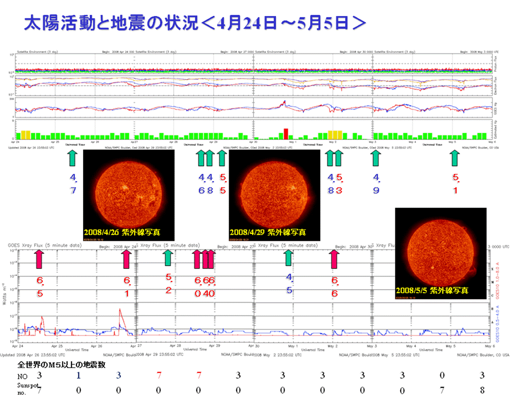Click the NO row label

[x=23, y=376]
